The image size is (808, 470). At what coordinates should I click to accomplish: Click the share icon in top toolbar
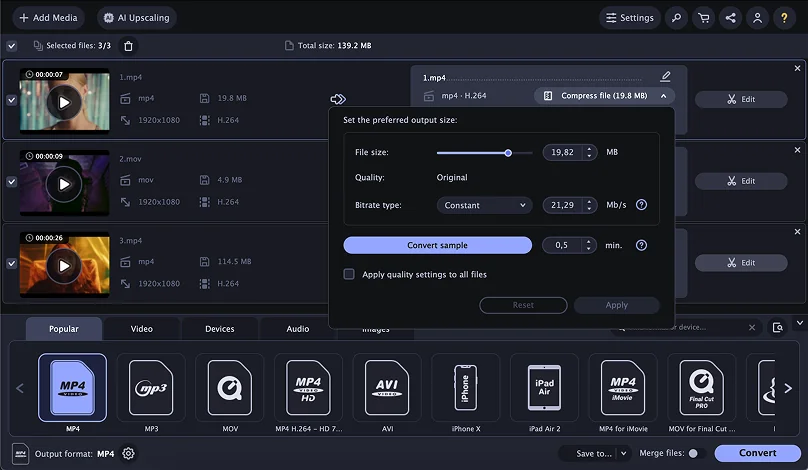pos(731,18)
